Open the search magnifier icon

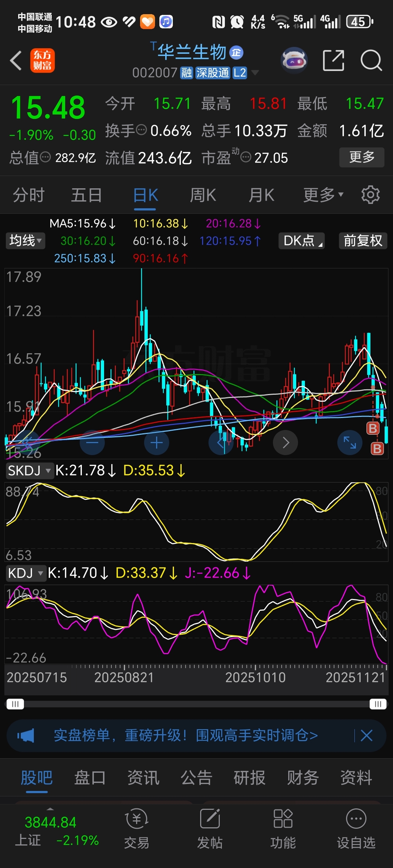[371, 60]
